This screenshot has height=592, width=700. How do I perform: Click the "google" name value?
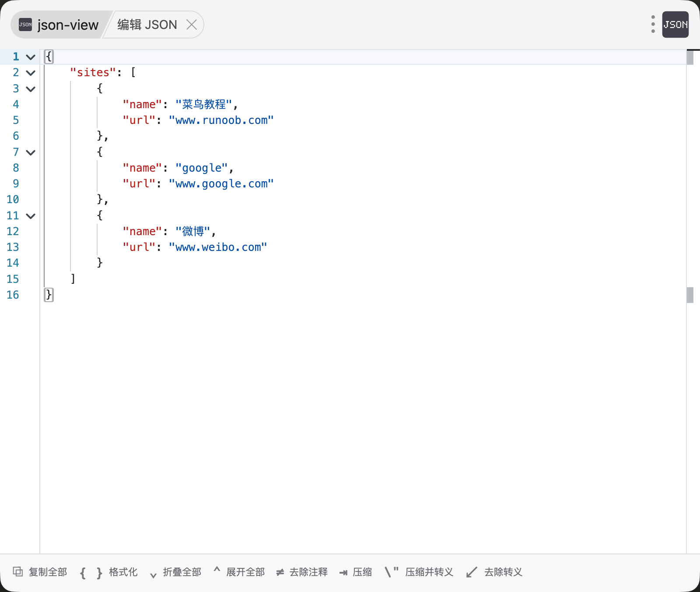pos(202,168)
